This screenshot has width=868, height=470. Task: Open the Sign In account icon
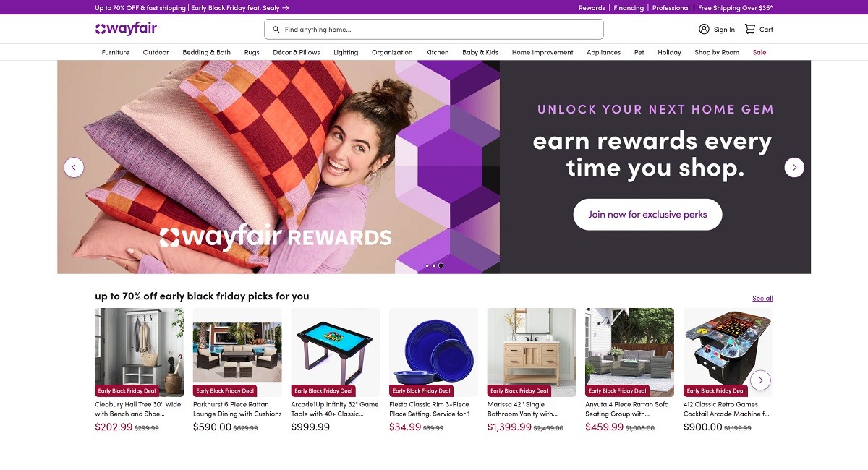[704, 29]
